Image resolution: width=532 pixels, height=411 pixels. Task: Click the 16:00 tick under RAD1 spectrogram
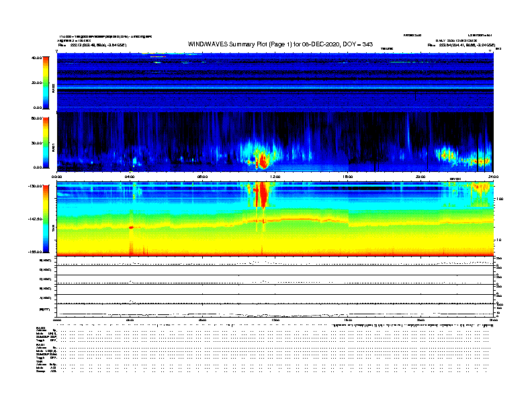coord(348,177)
